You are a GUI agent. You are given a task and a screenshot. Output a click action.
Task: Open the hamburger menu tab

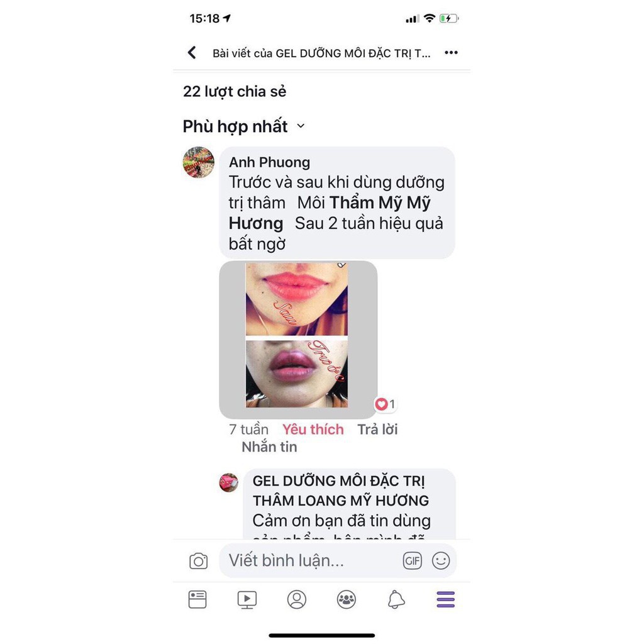[x=446, y=599]
